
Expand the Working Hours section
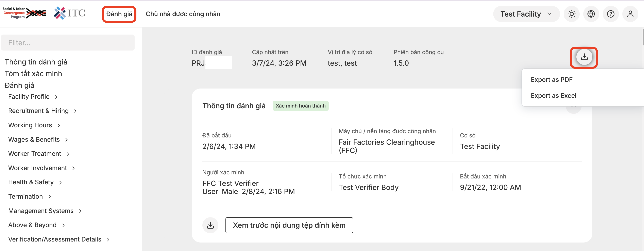coord(34,125)
